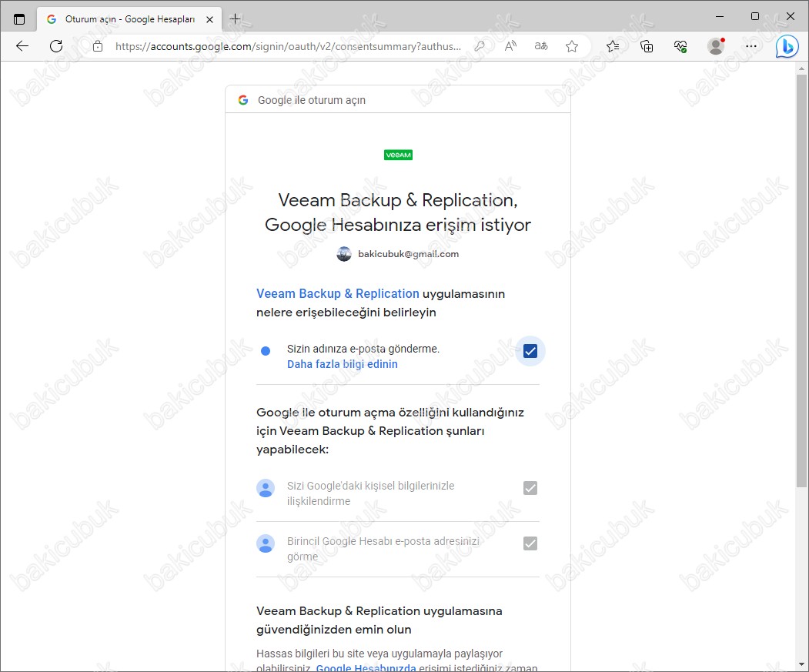The height and width of the screenshot is (672, 809).
Task: Open the Collections icon
Action: click(x=647, y=46)
